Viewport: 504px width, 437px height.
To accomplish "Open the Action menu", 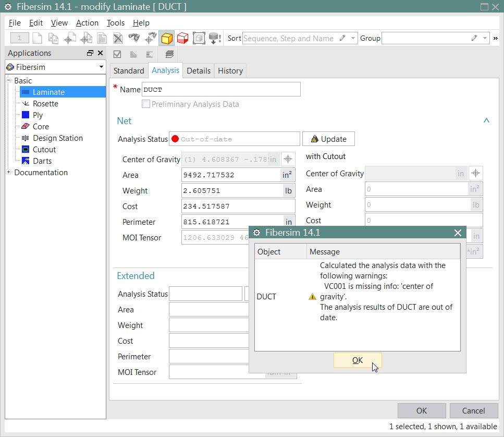I will [87, 22].
